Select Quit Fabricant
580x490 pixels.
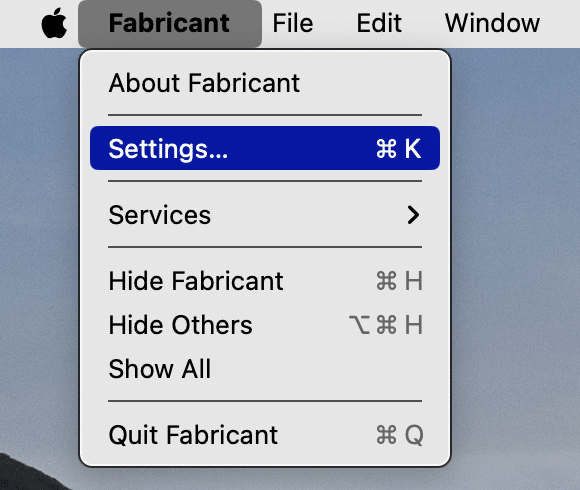(265, 435)
